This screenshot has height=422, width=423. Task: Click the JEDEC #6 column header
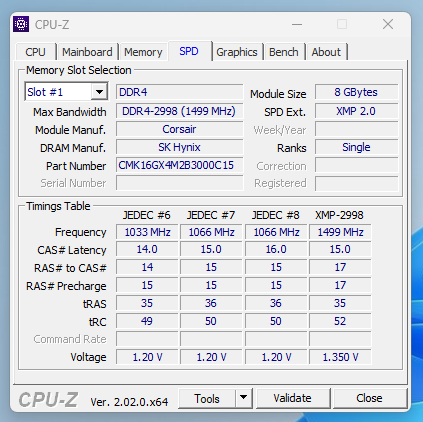click(147, 215)
